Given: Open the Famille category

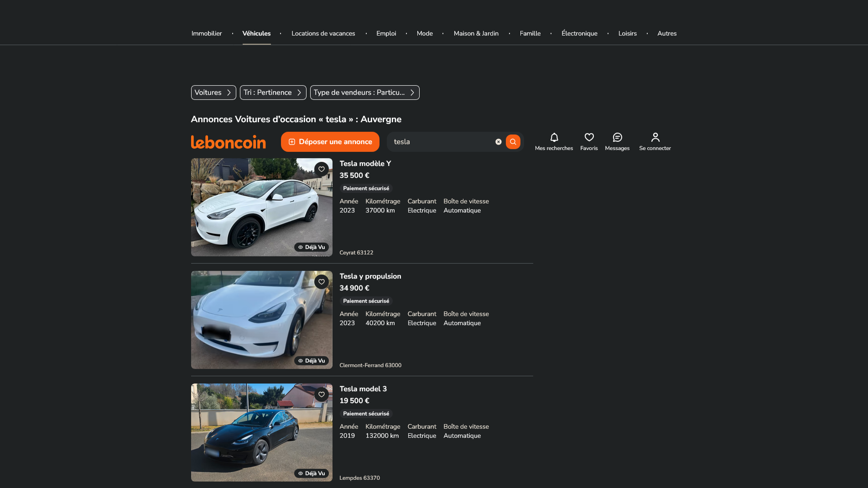Looking at the screenshot, I should [x=530, y=33].
